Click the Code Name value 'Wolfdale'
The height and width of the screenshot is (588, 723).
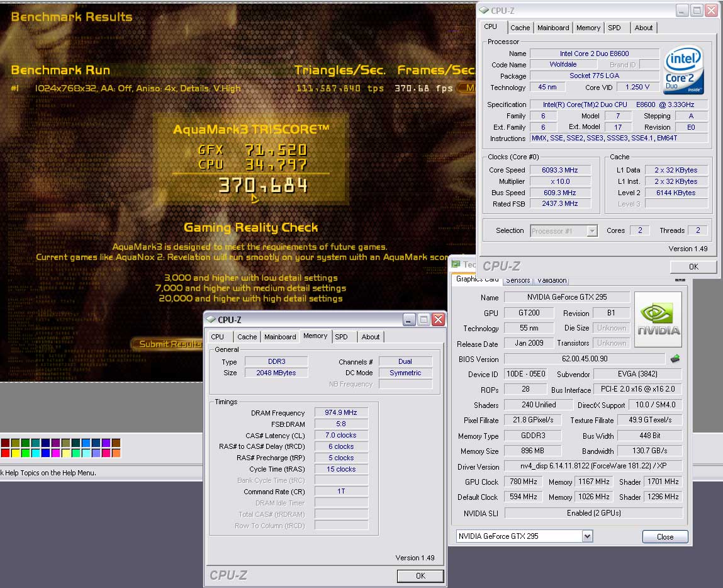click(x=563, y=65)
